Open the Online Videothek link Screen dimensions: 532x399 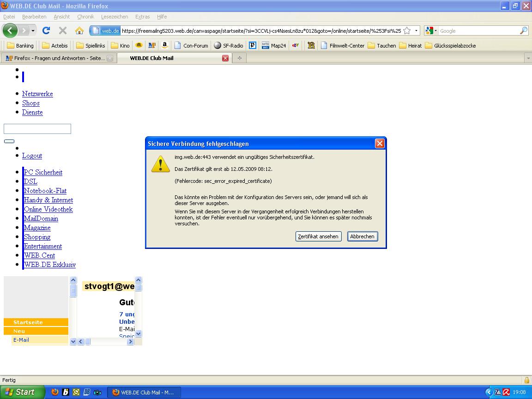[x=48, y=209]
